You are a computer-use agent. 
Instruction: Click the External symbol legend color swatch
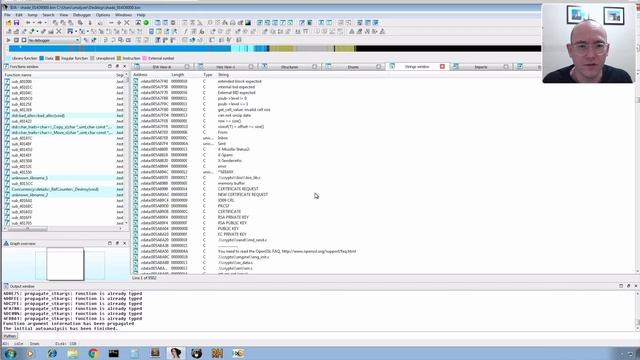click(x=144, y=58)
